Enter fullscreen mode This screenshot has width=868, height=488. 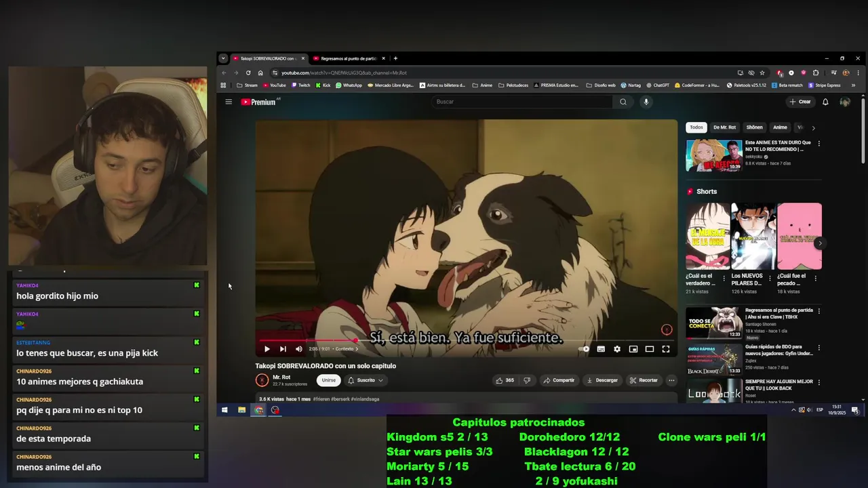tap(666, 349)
